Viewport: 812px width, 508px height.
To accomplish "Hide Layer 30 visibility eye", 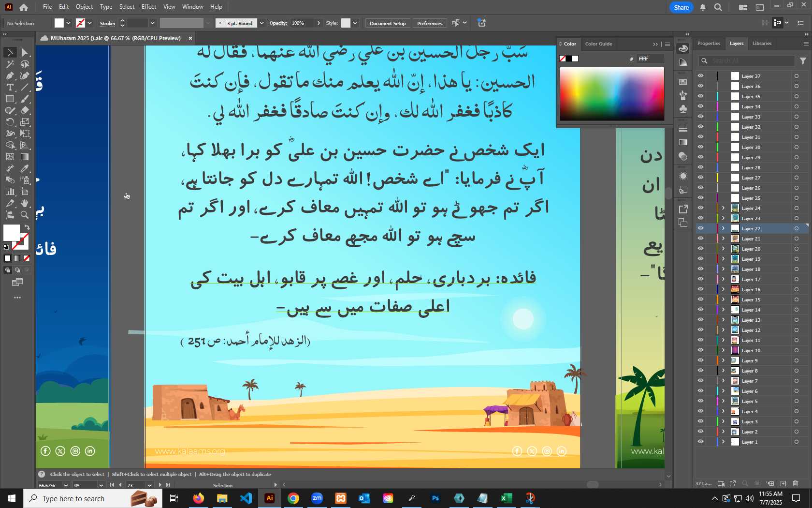I will click(700, 147).
